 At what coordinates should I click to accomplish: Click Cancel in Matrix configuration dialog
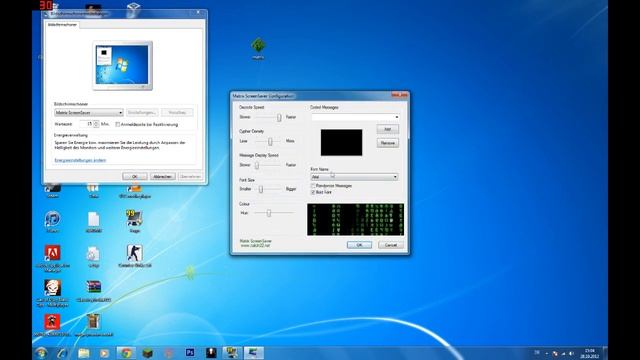coord(391,245)
